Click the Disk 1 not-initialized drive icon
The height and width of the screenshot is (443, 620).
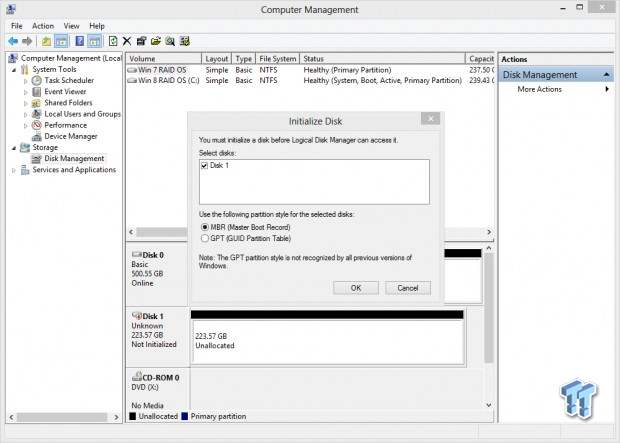point(137,316)
